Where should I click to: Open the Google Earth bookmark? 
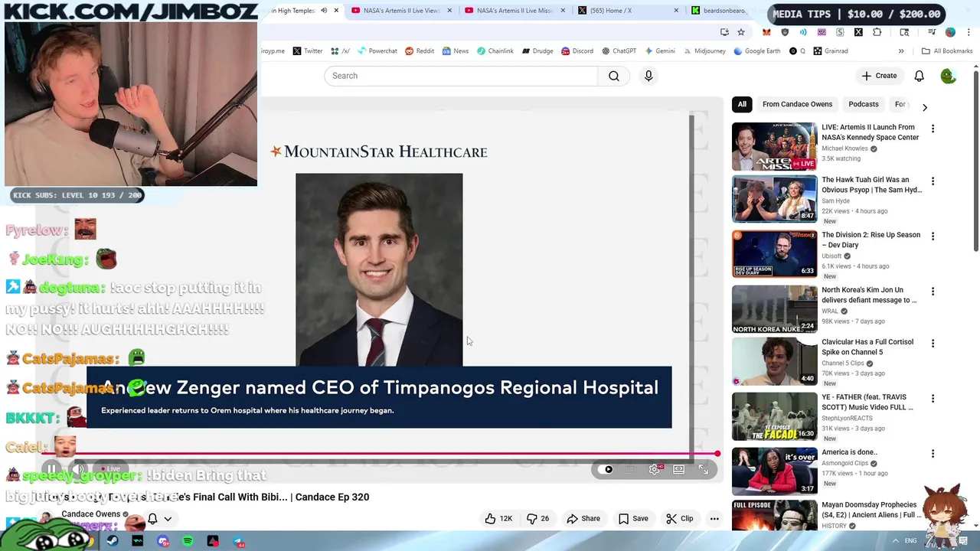(757, 51)
